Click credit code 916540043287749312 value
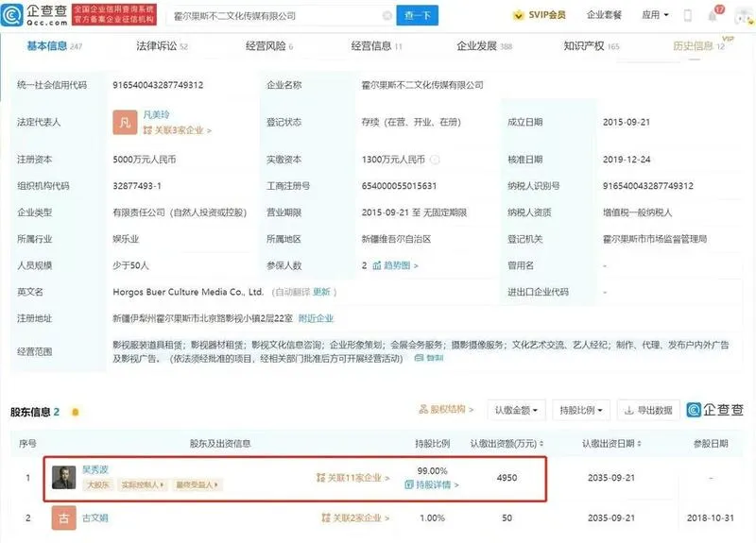Viewport: 756px width, 543px height. (x=158, y=85)
